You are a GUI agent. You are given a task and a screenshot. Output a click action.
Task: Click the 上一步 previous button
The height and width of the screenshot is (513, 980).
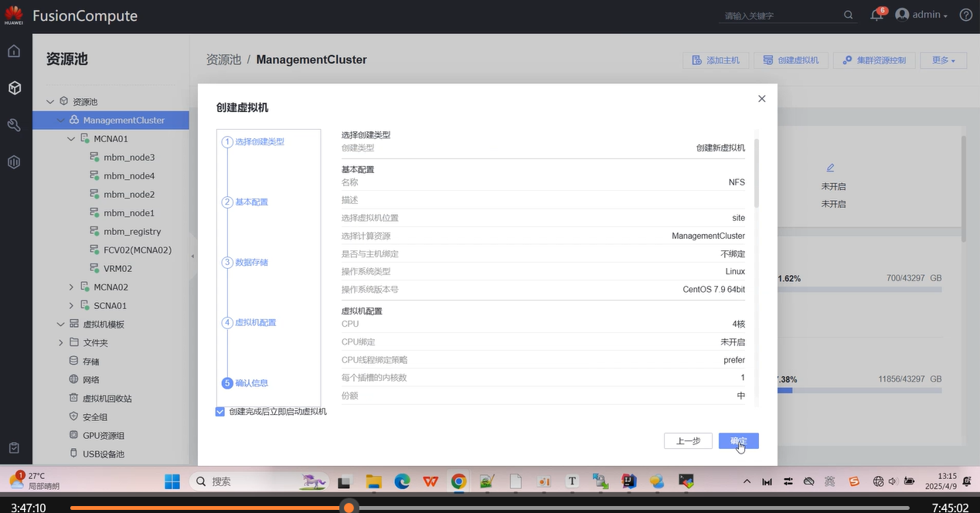pos(688,441)
